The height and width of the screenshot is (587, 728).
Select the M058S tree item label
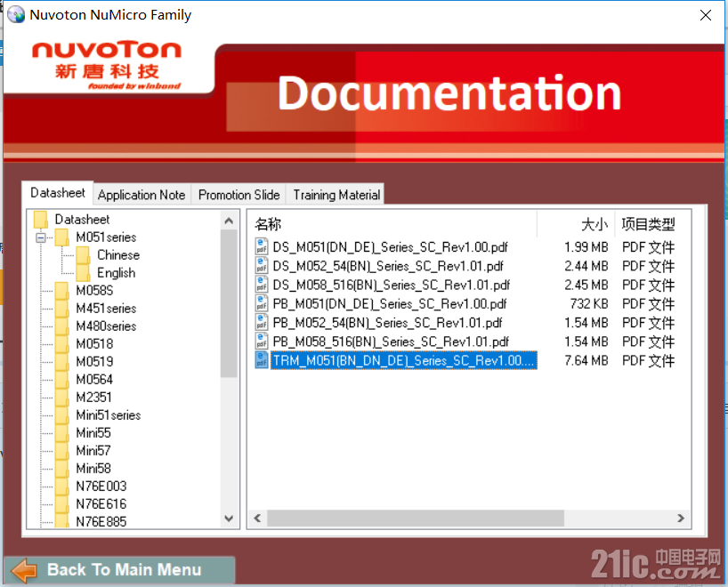point(94,291)
